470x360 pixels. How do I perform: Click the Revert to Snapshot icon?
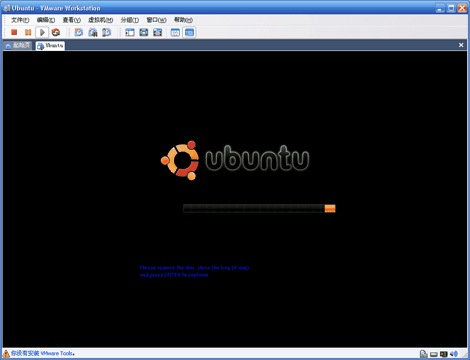tap(93, 32)
